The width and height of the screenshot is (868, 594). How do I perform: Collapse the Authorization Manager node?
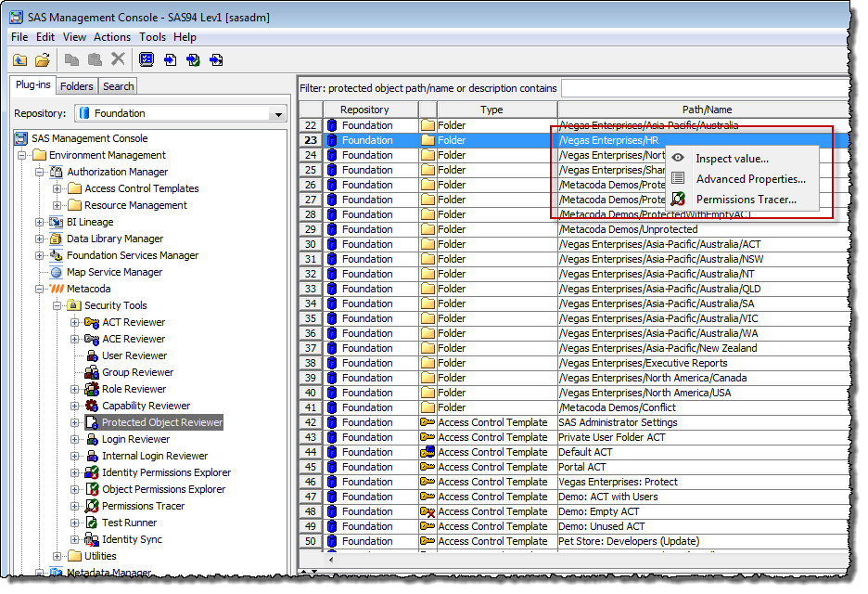39,172
